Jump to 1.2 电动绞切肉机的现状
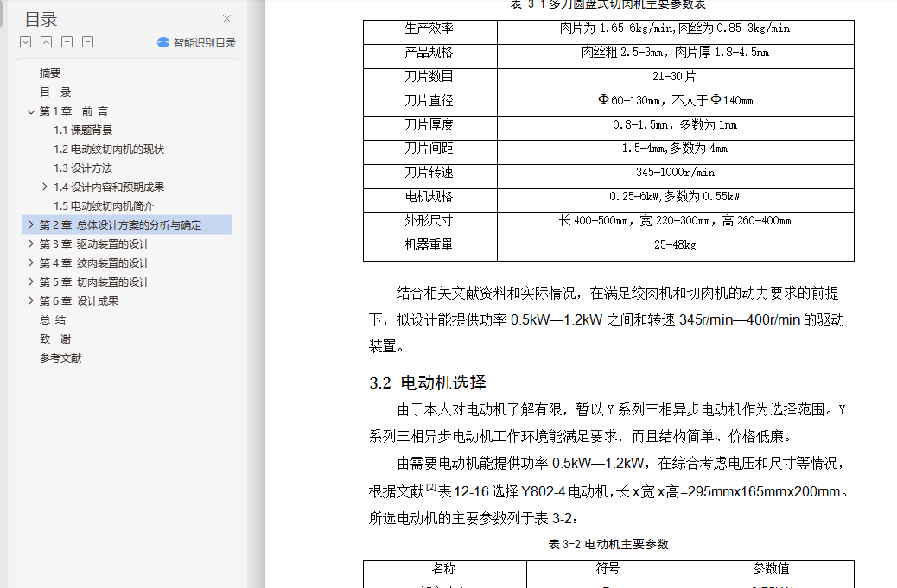The image size is (897, 588). (x=109, y=149)
